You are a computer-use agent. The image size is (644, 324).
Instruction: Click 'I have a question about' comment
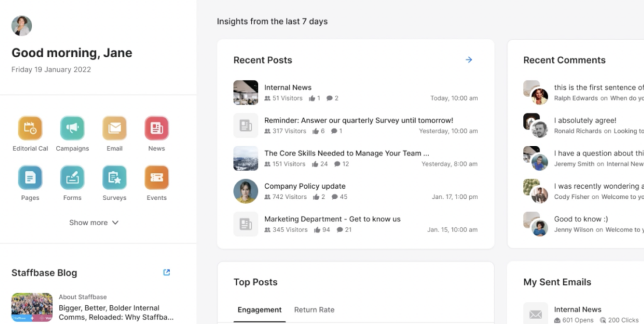coord(599,153)
